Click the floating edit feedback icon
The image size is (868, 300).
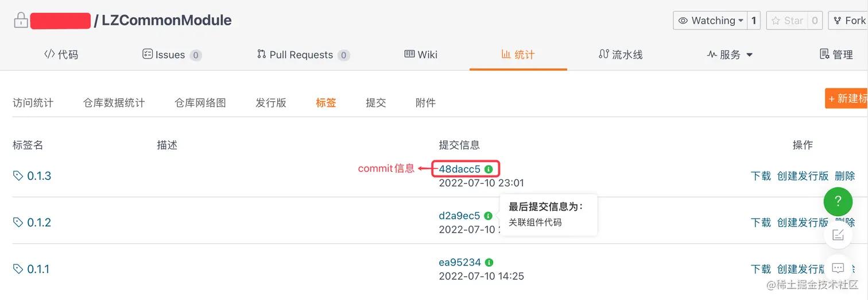click(x=838, y=234)
